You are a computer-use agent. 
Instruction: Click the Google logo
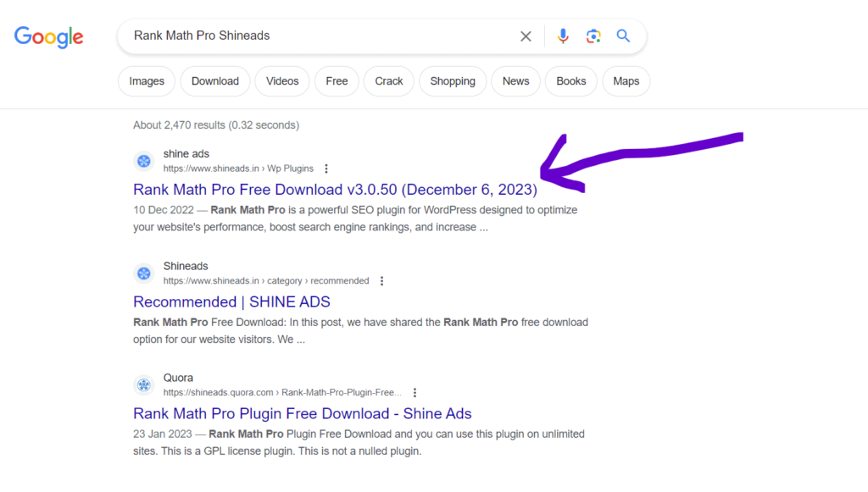[48, 37]
